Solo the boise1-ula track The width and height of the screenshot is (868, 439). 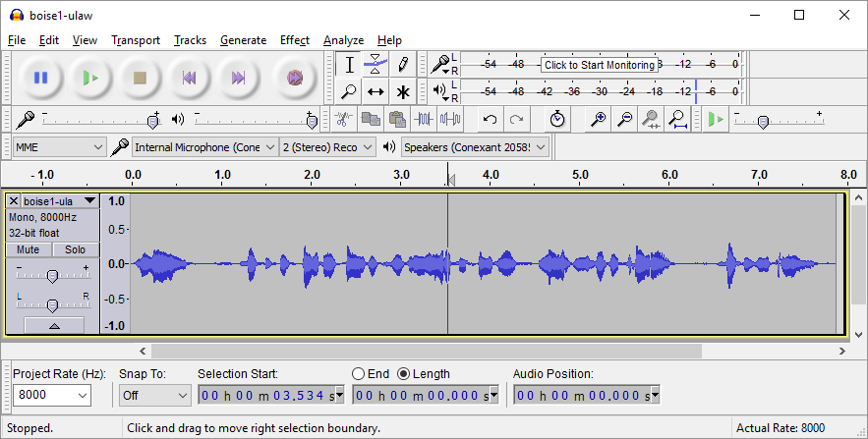[76, 249]
